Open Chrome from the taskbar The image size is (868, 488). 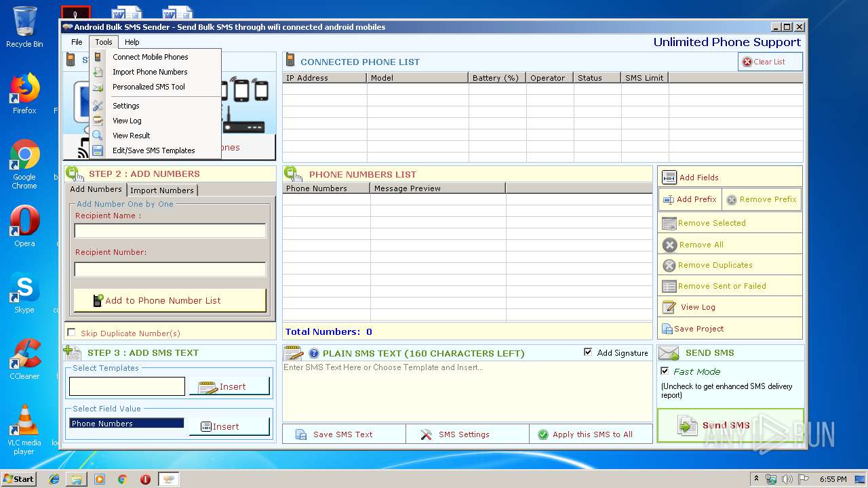(122, 479)
